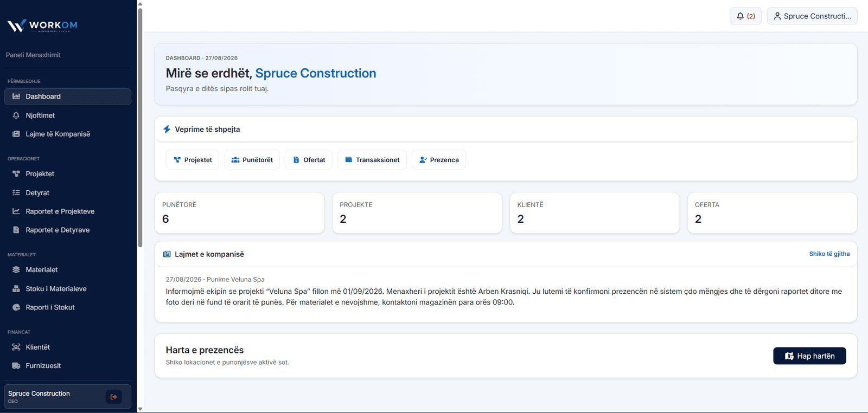The width and height of the screenshot is (868, 413).
Task: Go to Njoftimet in sidebar
Action: coord(68,115)
